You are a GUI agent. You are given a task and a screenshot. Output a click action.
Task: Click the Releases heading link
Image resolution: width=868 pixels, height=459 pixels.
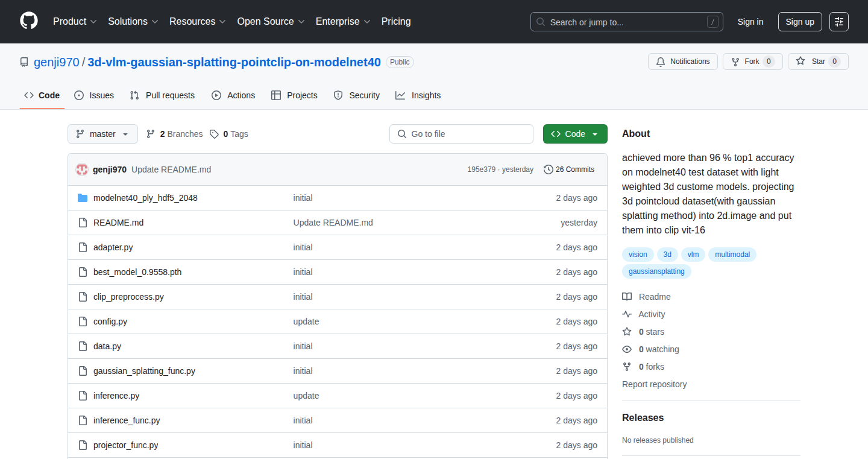point(643,417)
